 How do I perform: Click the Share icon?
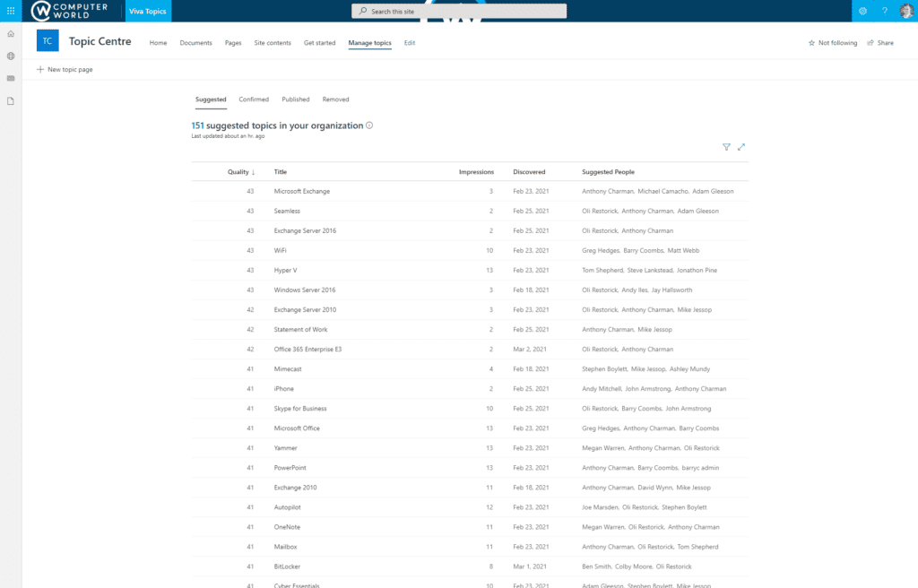(x=870, y=43)
